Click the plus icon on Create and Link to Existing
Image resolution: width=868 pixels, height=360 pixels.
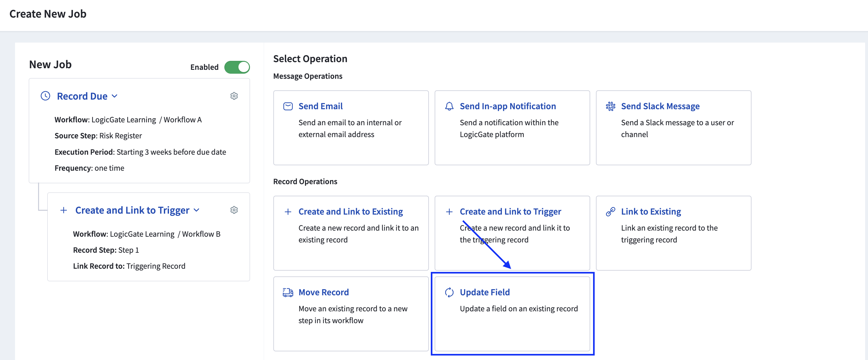click(x=288, y=212)
